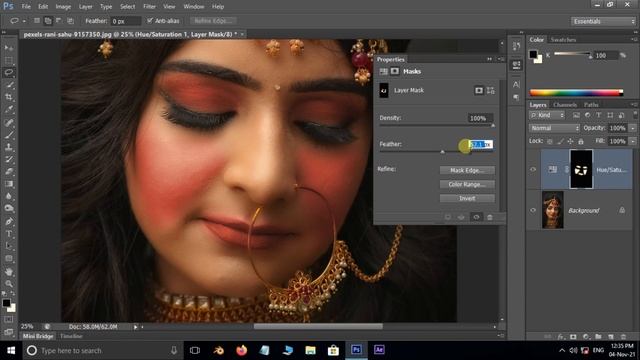Viewport: 640px width, 360px height.
Task: Click the color spectrum ramp
Action: click(576, 93)
